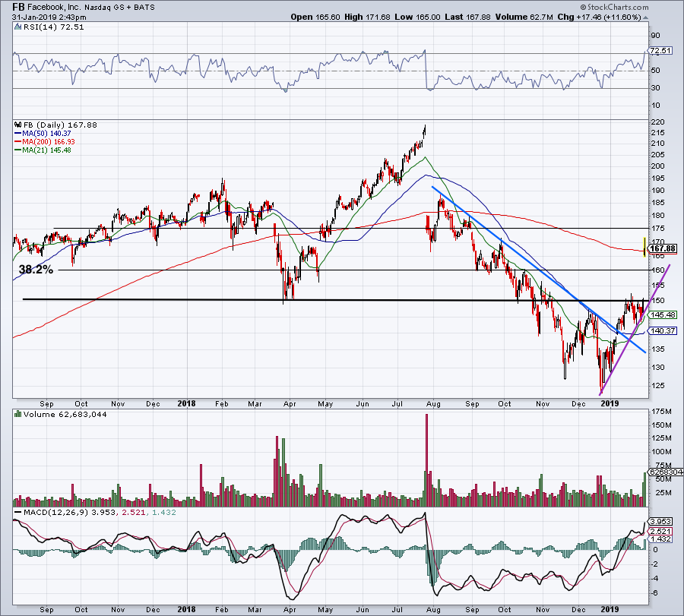The image size is (684, 616).
Task: Click the Facebook, Inc. company name
Action: click(54, 8)
